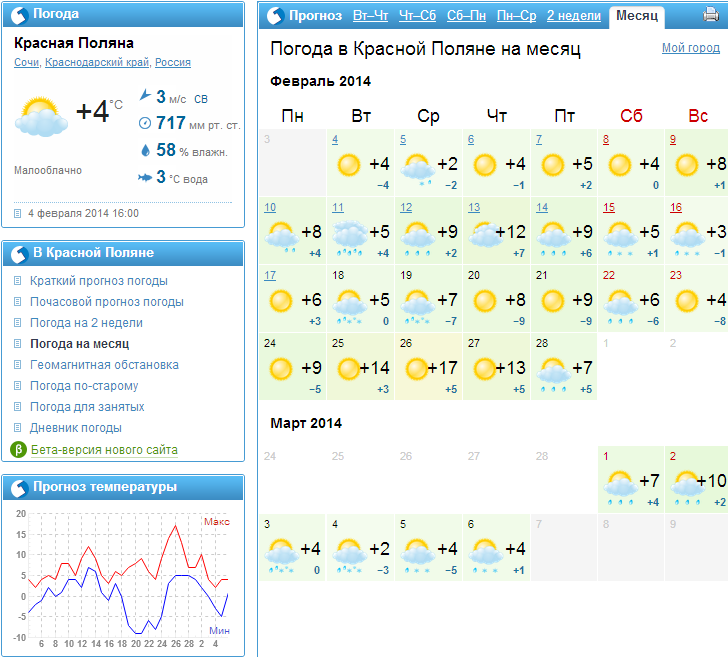Open Почасовой прогноз погоды
The height and width of the screenshot is (660, 728).
click(107, 302)
